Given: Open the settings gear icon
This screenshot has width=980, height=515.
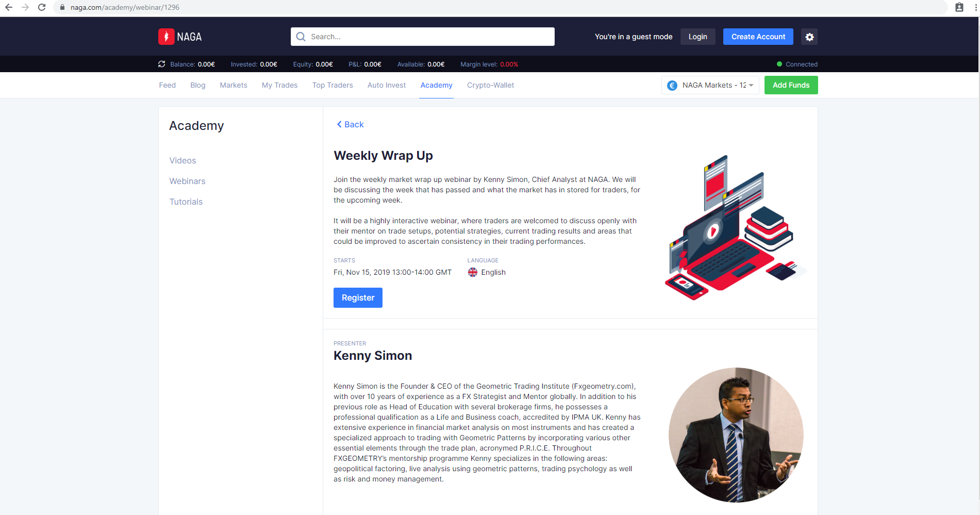Looking at the screenshot, I should click(809, 37).
